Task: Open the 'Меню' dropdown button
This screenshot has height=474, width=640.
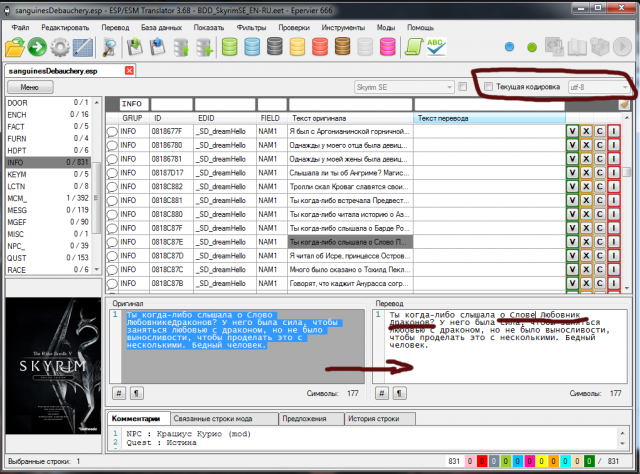Action: pyautogui.click(x=29, y=88)
